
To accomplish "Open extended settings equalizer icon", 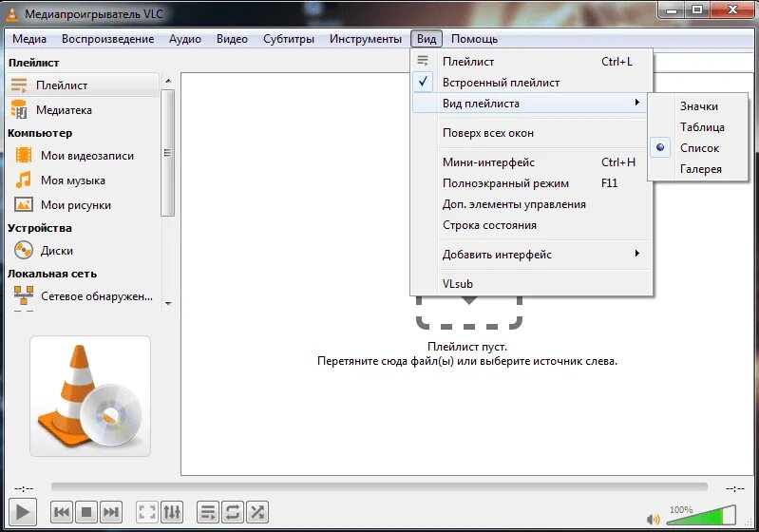I will click(x=172, y=512).
